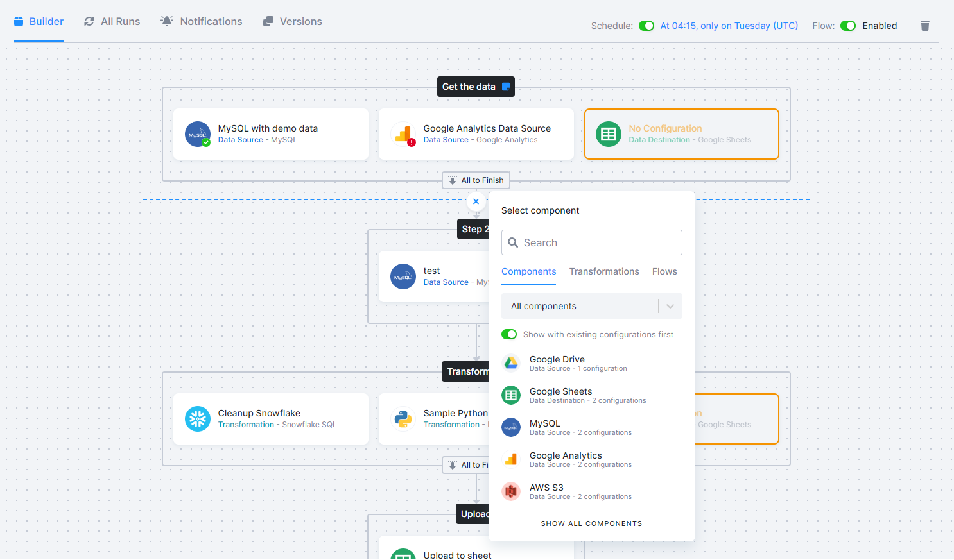Select the Snowflake icon on Cleanup Snowflake
This screenshot has width=954, height=560.
point(197,419)
